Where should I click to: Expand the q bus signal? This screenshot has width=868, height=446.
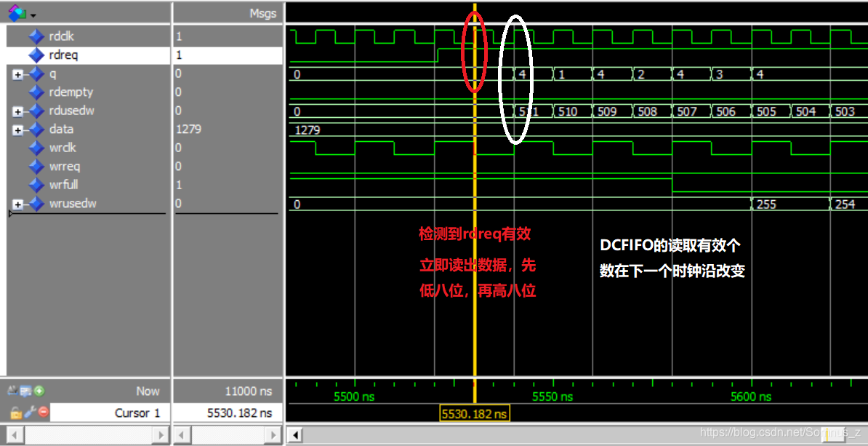tap(17, 74)
